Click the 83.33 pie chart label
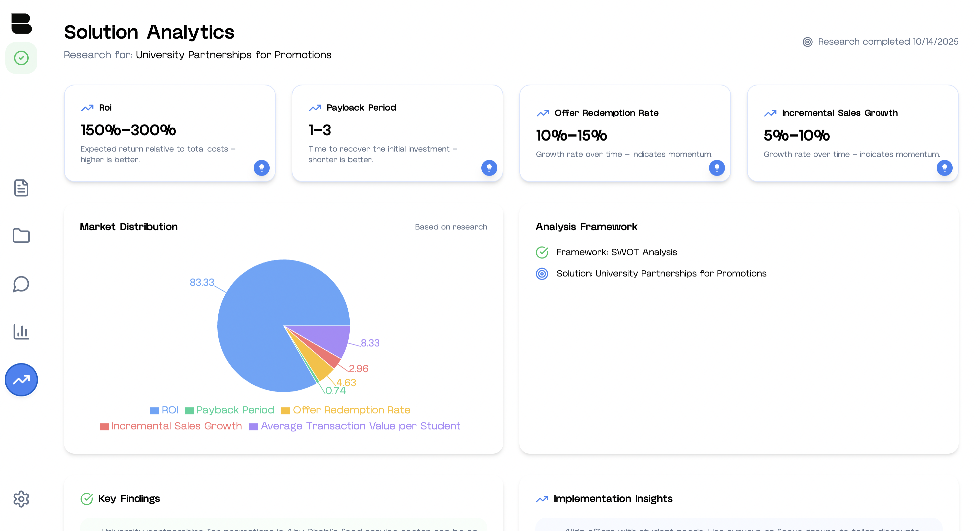This screenshot has height=531, width=980. (x=202, y=282)
